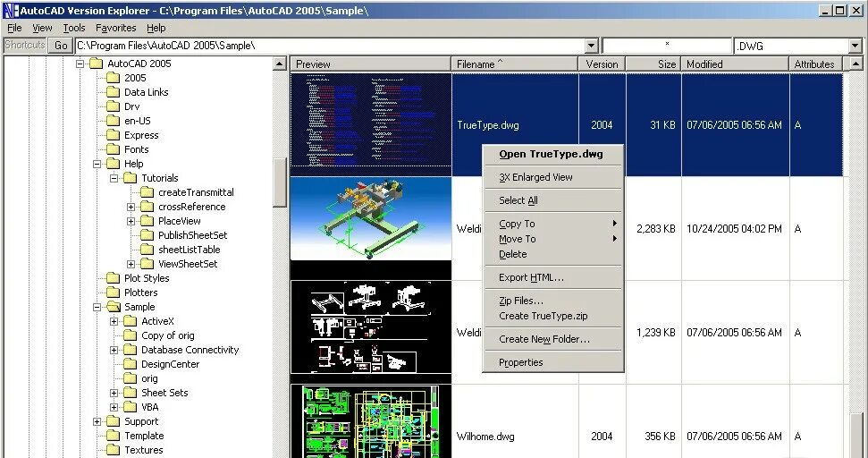Click the DesignCenter folder icon
The height and width of the screenshot is (458, 868).
pos(131,364)
